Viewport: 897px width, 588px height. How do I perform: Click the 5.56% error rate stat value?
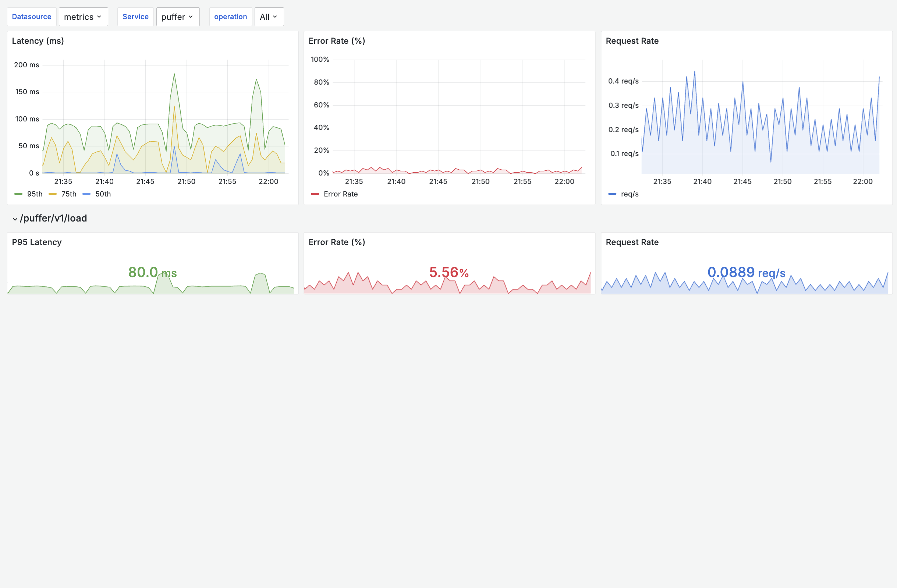[448, 272]
